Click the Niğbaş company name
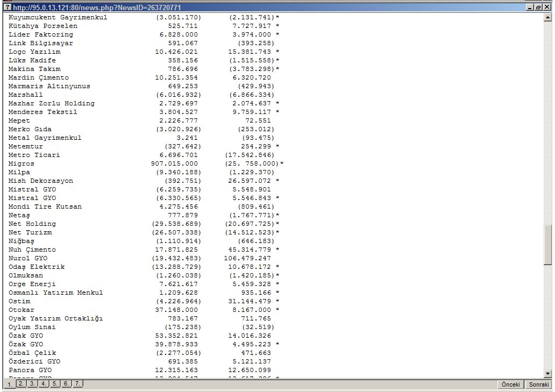Screen dimensions: 555x392 pos(21,241)
